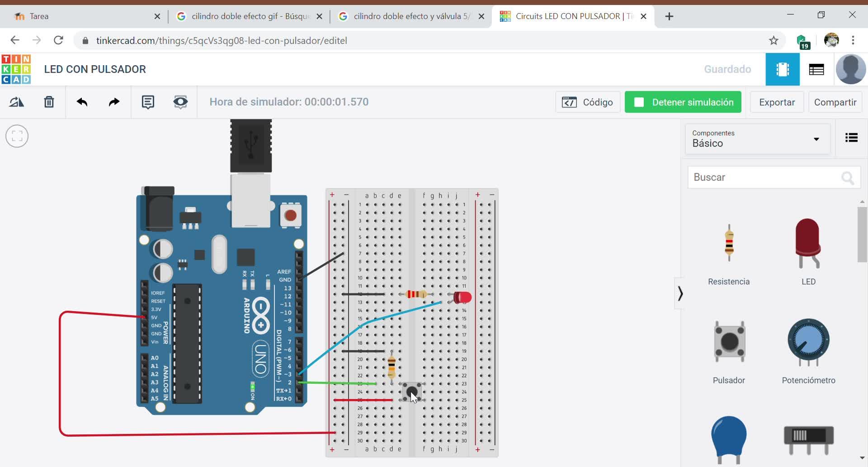Select the red LED on the breadboard
Screen dimensions: 868x467
click(462, 297)
